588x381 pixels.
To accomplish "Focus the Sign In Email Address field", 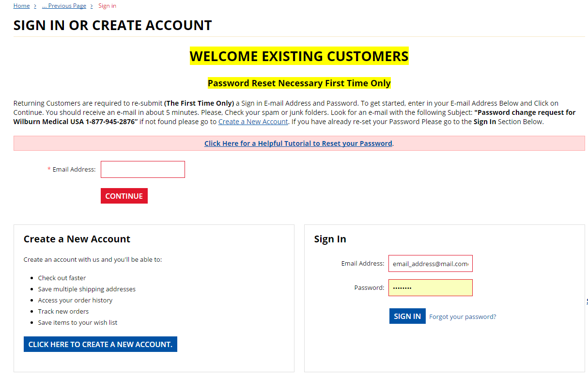I will [x=430, y=264].
